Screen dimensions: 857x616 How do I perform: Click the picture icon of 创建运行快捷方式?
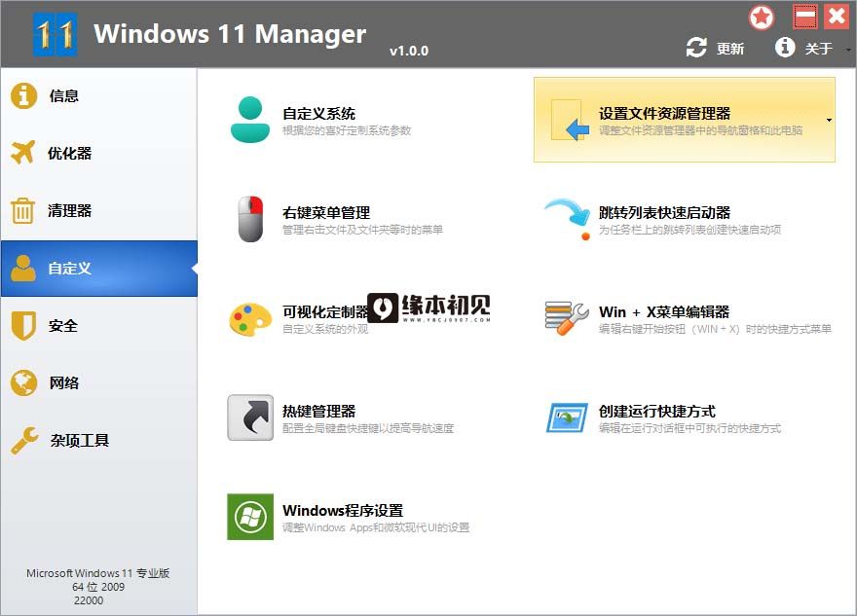568,417
